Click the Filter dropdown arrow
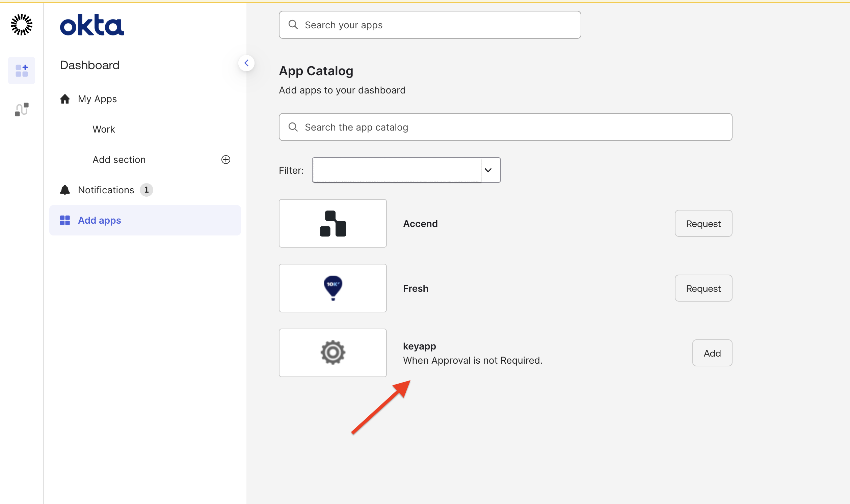850x504 pixels. (488, 170)
